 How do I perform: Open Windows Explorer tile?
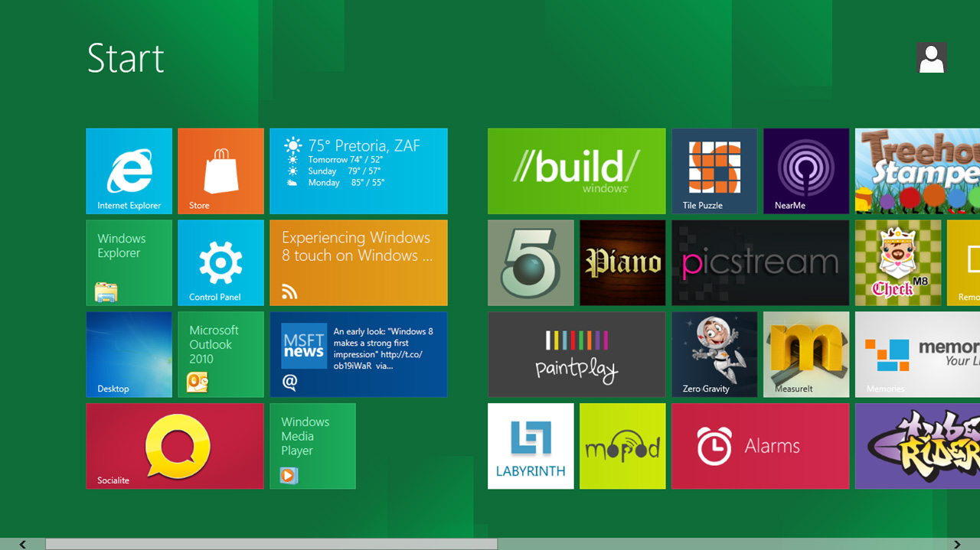click(129, 262)
